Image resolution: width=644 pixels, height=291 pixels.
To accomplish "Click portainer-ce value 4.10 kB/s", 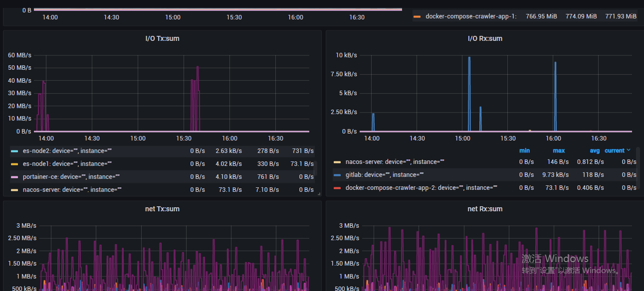I will click(x=228, y=177).
